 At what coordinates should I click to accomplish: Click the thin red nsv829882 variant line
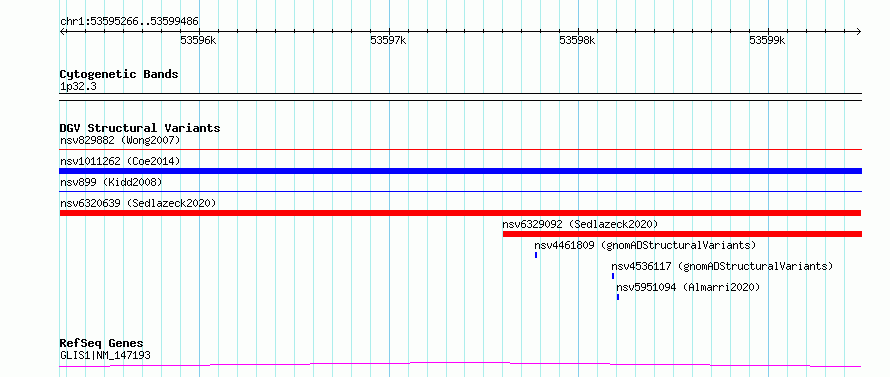pyautogui.click(x=460, y=150)
